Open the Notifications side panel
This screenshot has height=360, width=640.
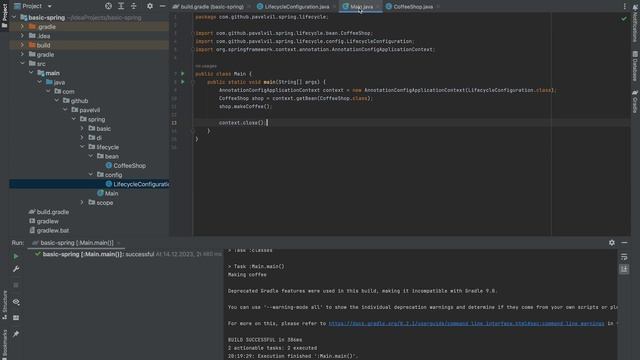635,25
